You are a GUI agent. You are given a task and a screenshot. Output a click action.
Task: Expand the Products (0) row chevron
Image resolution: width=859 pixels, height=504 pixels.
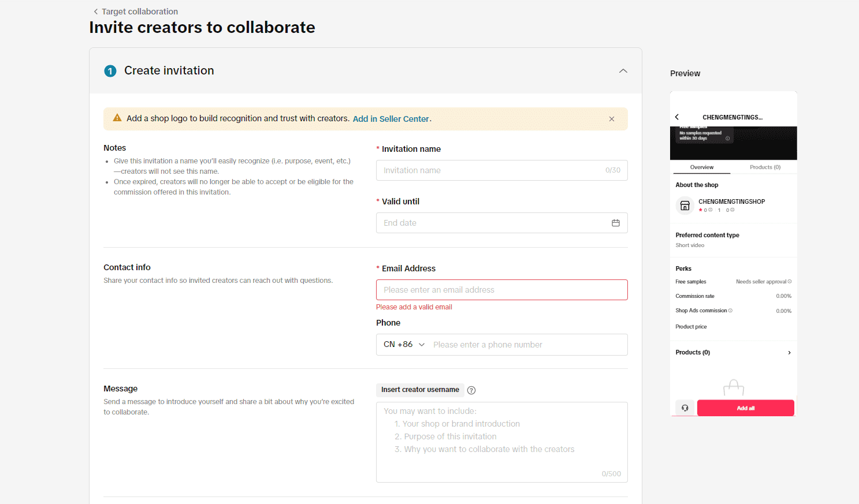tap(789, 353)
